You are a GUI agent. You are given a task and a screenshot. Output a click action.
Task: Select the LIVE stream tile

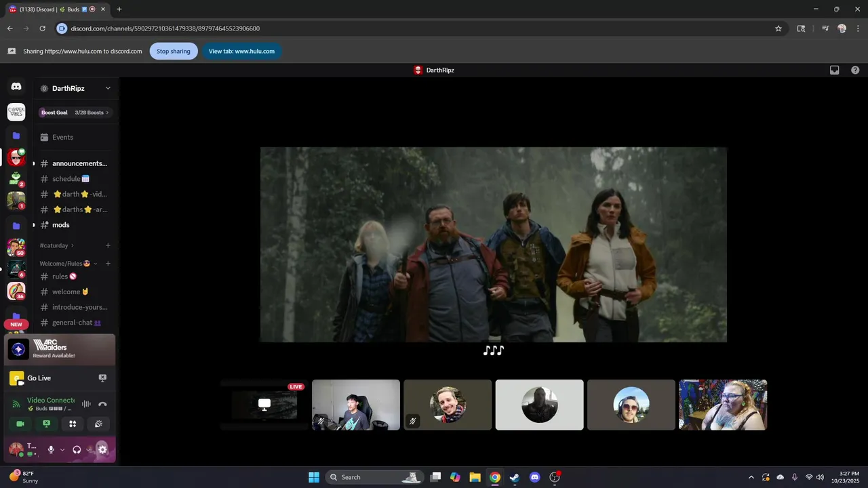(x=264, y=405)
